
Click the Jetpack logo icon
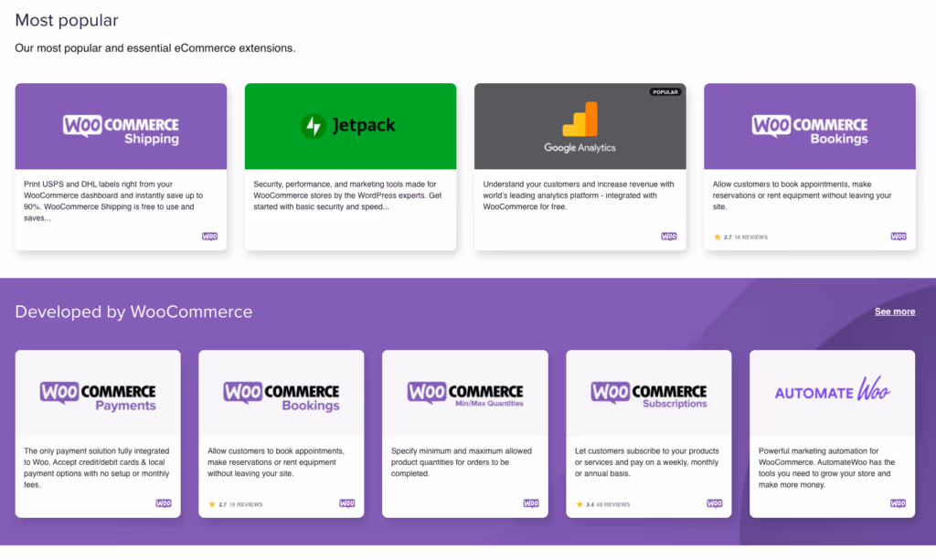(315, 125)
